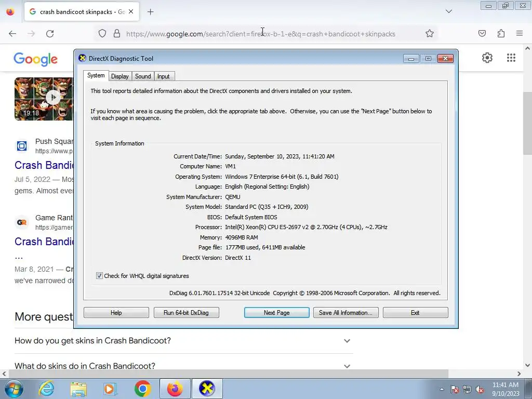Click the muted volume tray icon
Screen dimensions: 532x399
480,389
